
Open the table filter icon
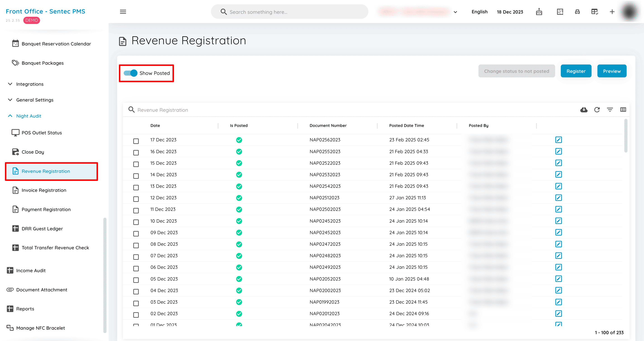[x=610, y=110]
